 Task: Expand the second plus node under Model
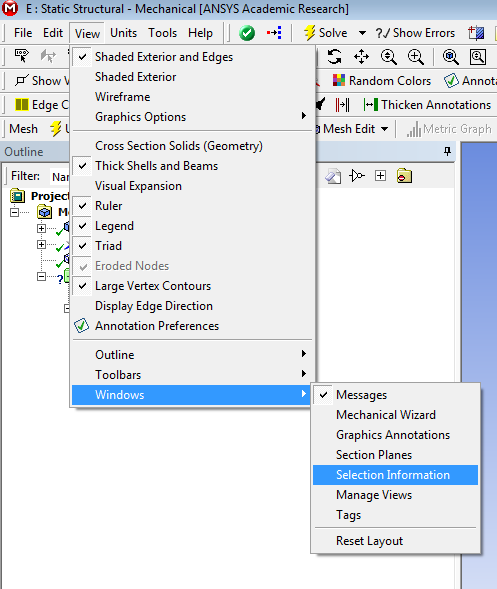[x=41, y=245]
